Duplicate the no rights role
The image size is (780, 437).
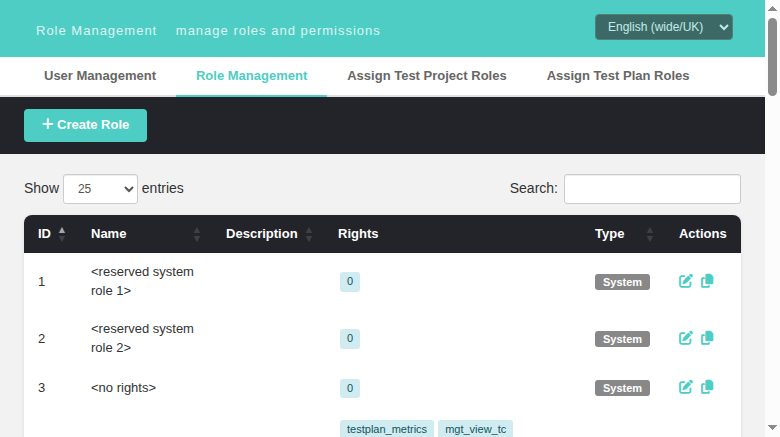click(x=707, y=387)
